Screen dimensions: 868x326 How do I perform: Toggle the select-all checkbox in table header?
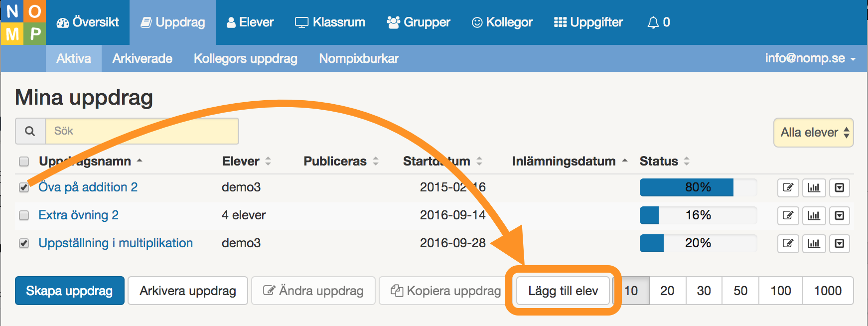pyautogui.click(x=24, y=162)
